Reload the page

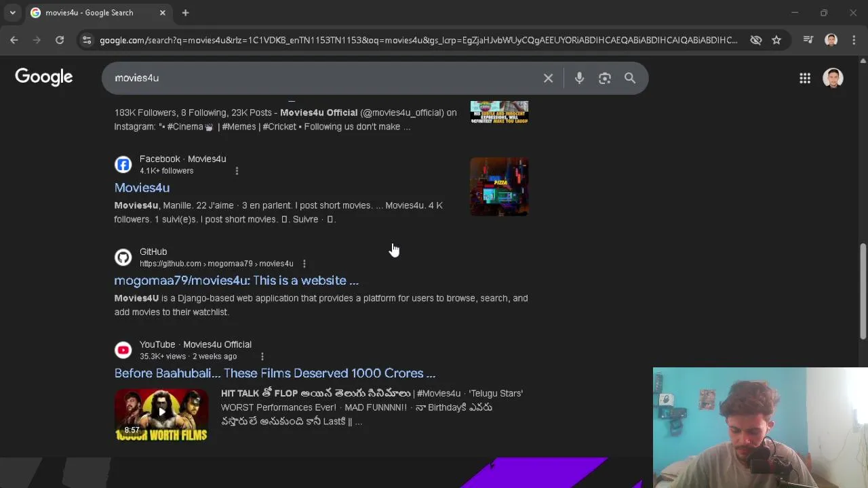coord(60,40)
